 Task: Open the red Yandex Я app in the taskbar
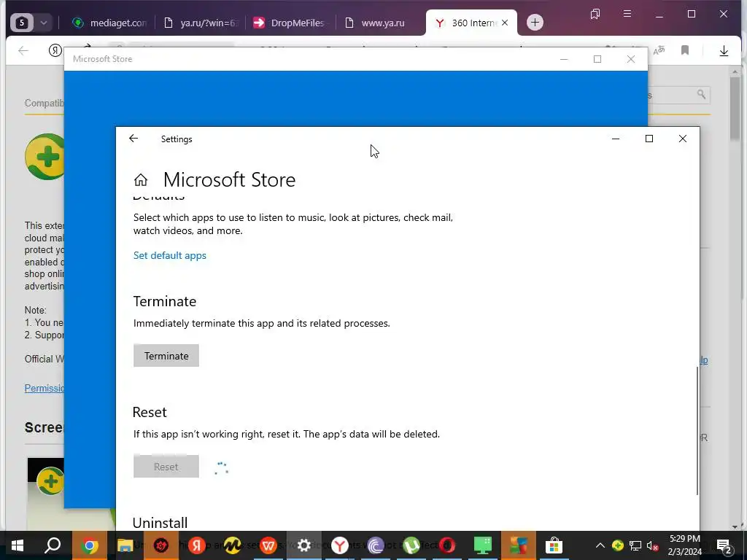(x=197, y=545)
